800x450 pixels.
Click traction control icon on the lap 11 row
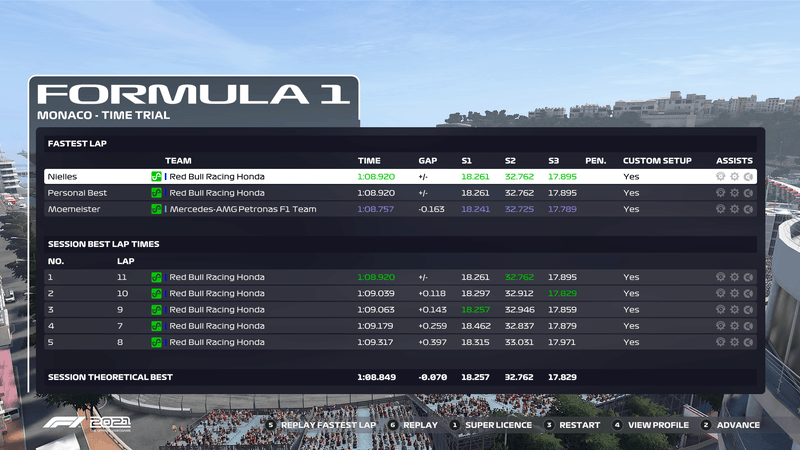pos(720,277)
